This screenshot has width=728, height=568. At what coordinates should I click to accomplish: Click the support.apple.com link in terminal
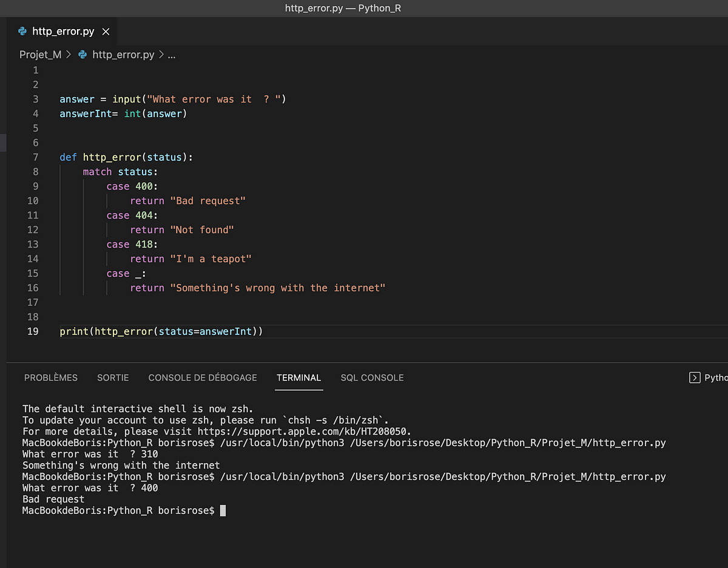coord(305,431)
